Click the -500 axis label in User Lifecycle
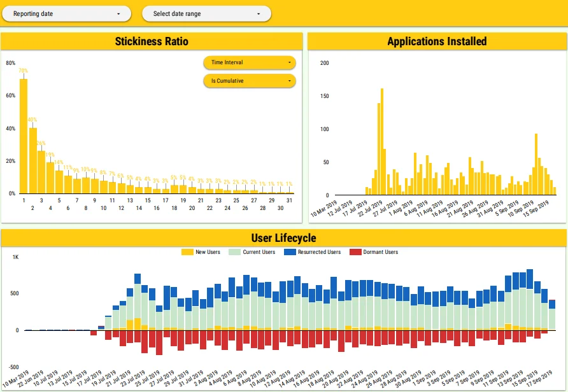Screen dimensions: 568x392 14,367
